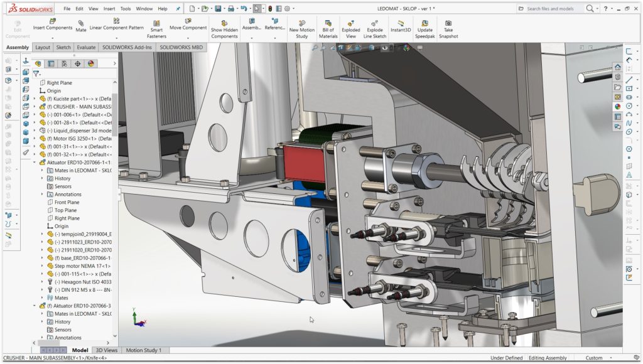This screenshot has width=643, height=364.
Task: Take Snapshot of the assembly
Action: (x=448, y=29)
